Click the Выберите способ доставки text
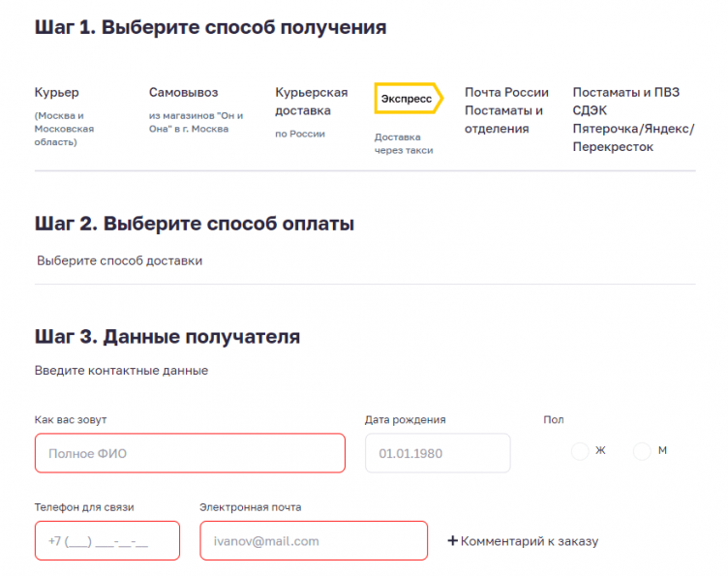Viewport: 728px width, 576px height. coord(120,260)
